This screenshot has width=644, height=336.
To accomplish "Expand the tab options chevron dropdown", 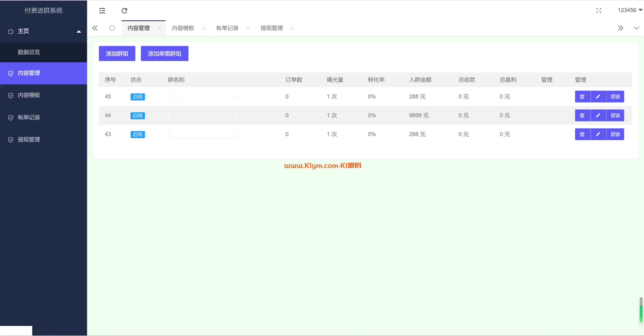I will point(636,28).
